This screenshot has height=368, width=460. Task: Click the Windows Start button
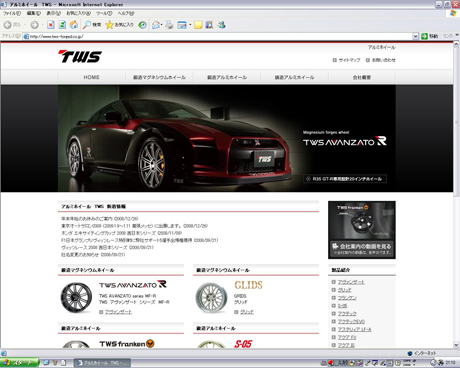pos(19,363)
